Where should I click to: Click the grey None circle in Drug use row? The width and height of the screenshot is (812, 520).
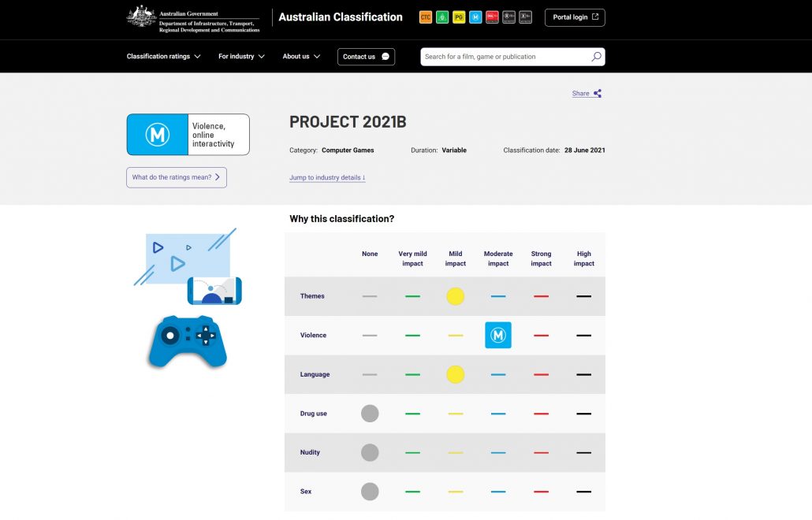370,414
